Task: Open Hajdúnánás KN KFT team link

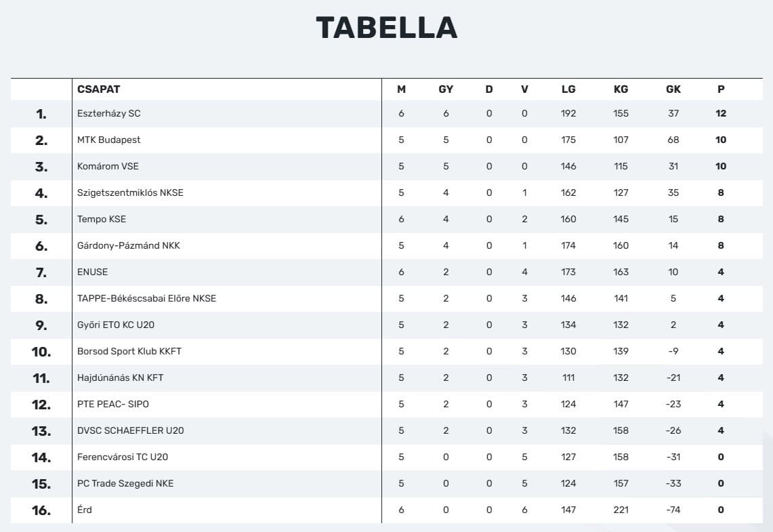Action: point(120,377)
